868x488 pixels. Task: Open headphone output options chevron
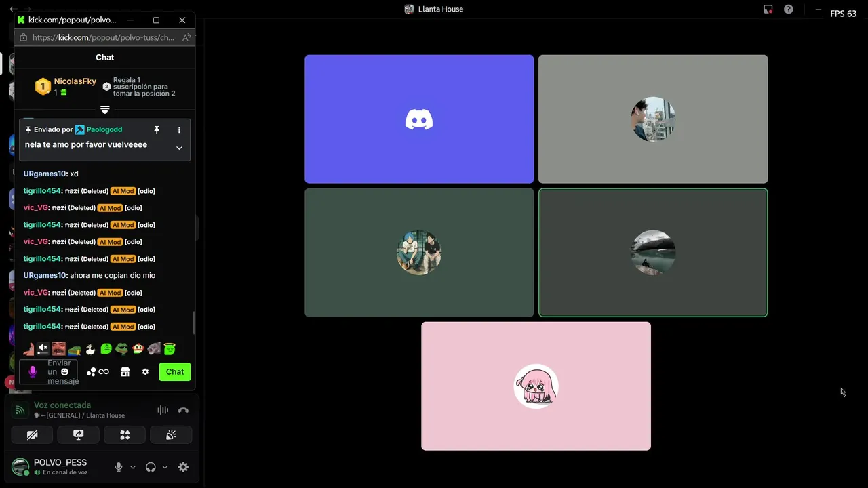[165, 467]
